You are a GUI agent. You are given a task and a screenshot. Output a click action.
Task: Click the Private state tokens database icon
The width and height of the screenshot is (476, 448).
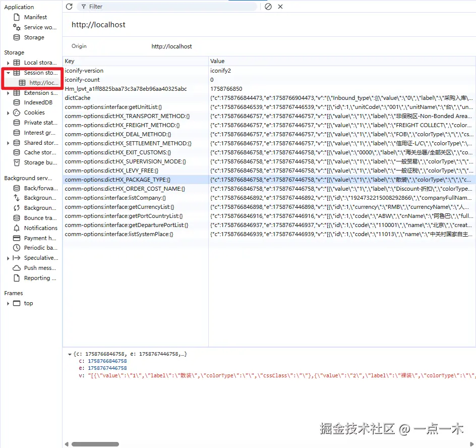click(17, 123)
